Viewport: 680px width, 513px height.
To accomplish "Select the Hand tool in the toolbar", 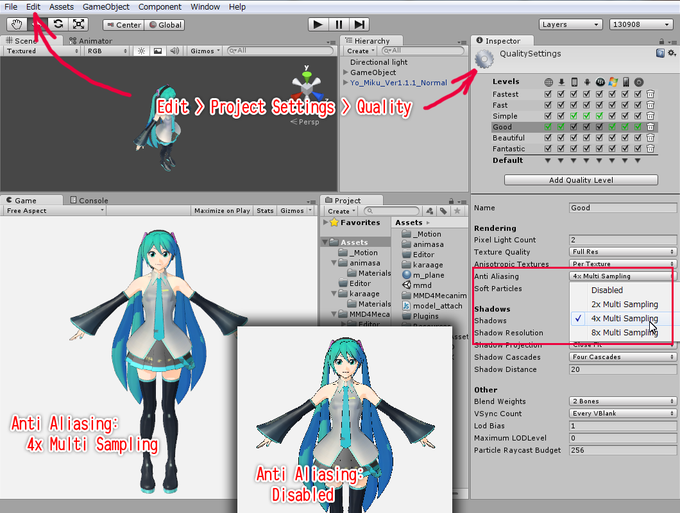I will tap(16, 24).
